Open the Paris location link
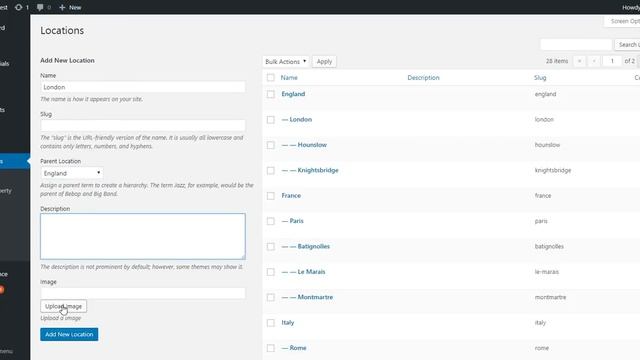This screenshot has width=640, height=360. pyautogui.click(x=297, y=221)
